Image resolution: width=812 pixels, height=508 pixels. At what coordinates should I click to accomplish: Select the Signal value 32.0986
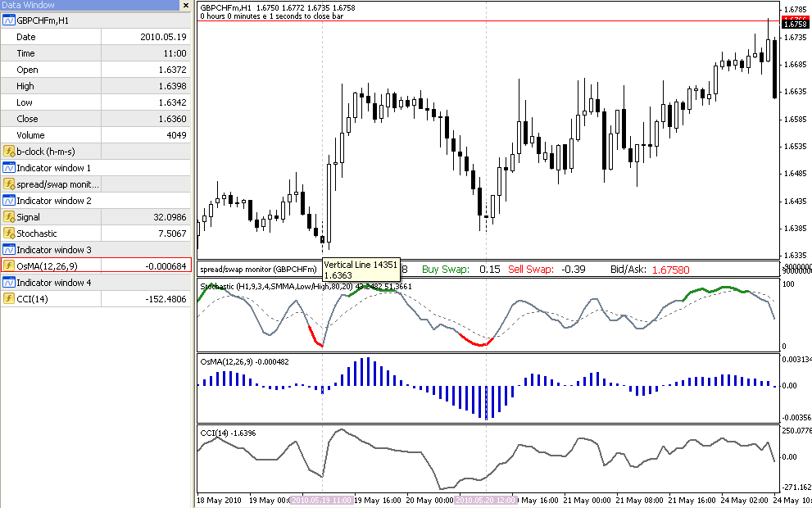pyautogui.click(x=170, y=217)
